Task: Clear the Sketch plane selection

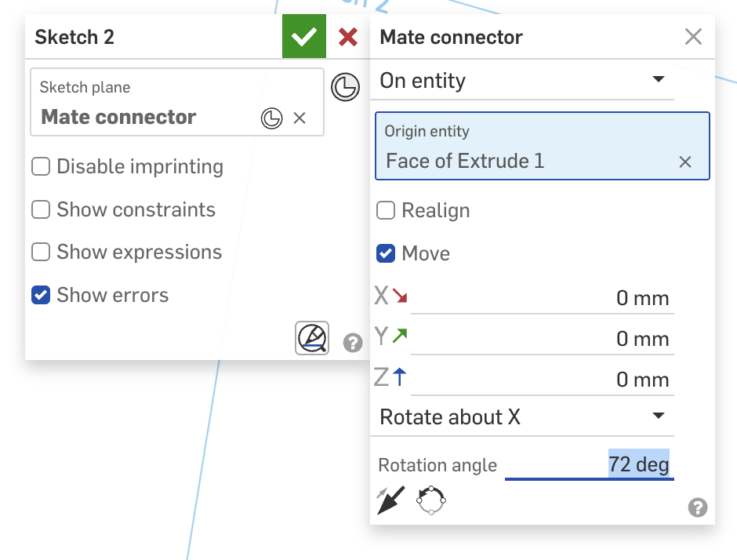Action: pos(300,118)
